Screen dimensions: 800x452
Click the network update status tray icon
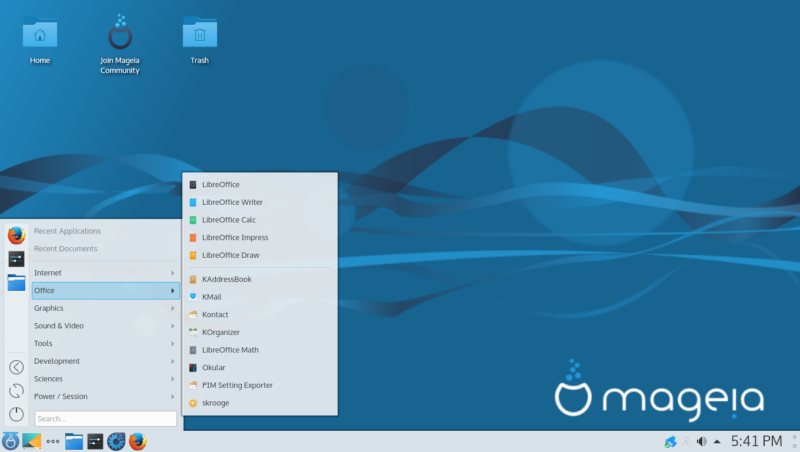tap(670, 441)
